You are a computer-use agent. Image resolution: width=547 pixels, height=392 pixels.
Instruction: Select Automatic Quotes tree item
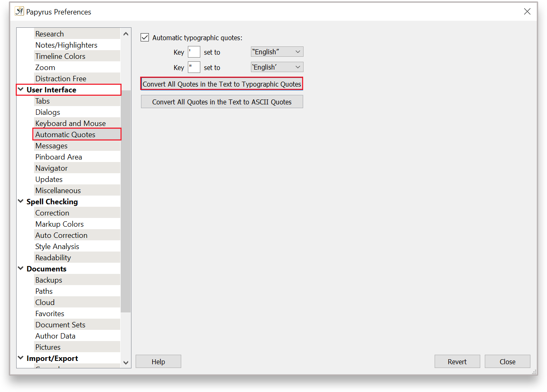click(77, 134)
